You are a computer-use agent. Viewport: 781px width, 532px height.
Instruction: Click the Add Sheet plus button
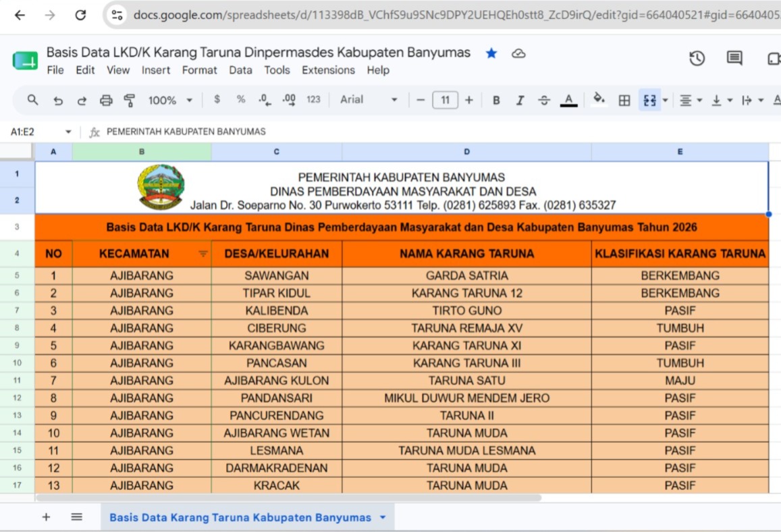point(47,517)
